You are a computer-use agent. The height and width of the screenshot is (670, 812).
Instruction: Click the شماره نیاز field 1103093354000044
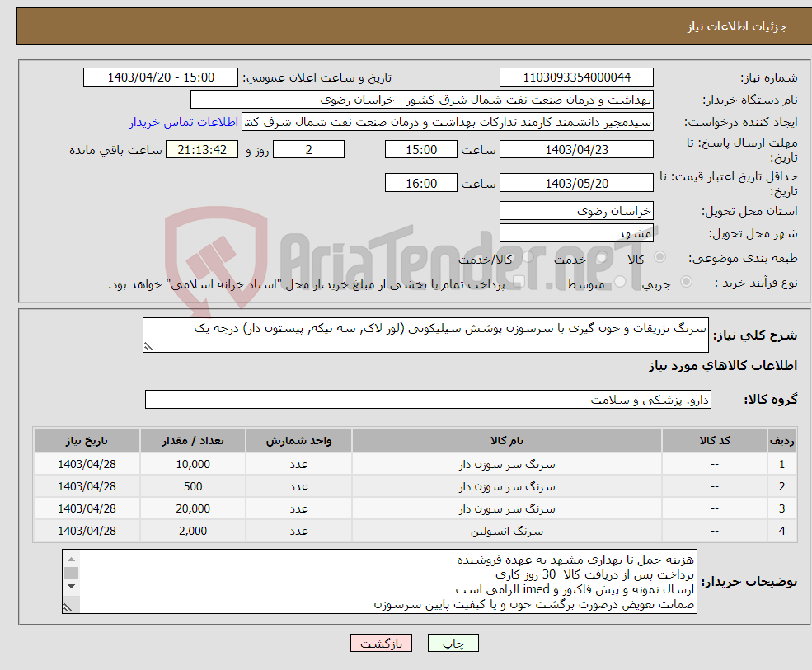576,77
